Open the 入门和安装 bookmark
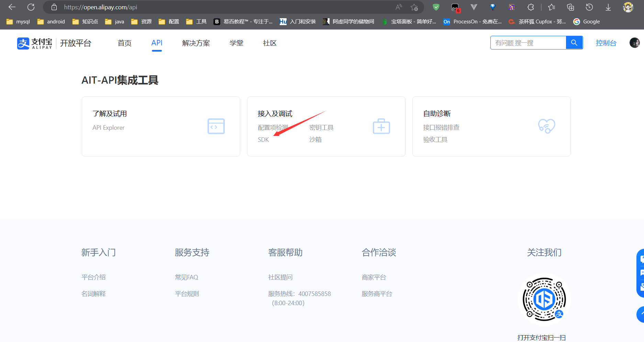 [x=298, y=22]
